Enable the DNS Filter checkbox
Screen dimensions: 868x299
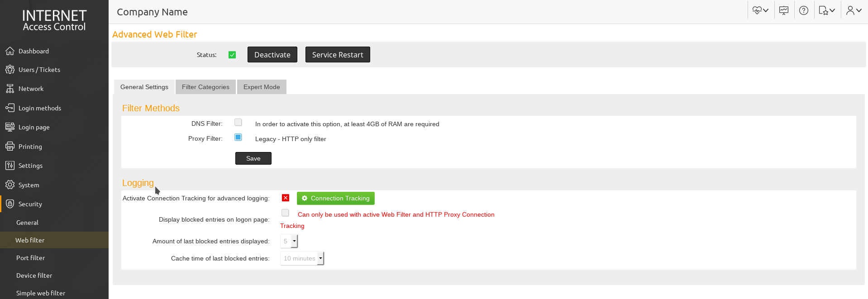click(x=238, y=122)
